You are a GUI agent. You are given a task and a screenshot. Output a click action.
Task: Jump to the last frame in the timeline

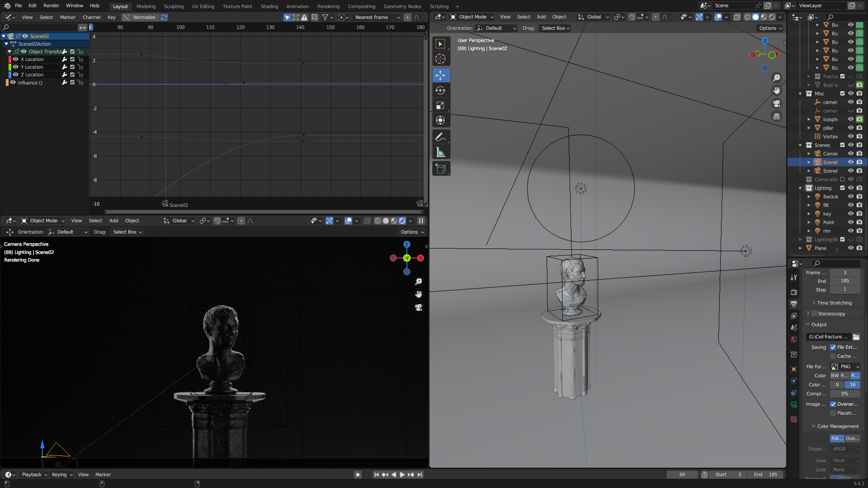pyautogui.click(x=420, y=474)
